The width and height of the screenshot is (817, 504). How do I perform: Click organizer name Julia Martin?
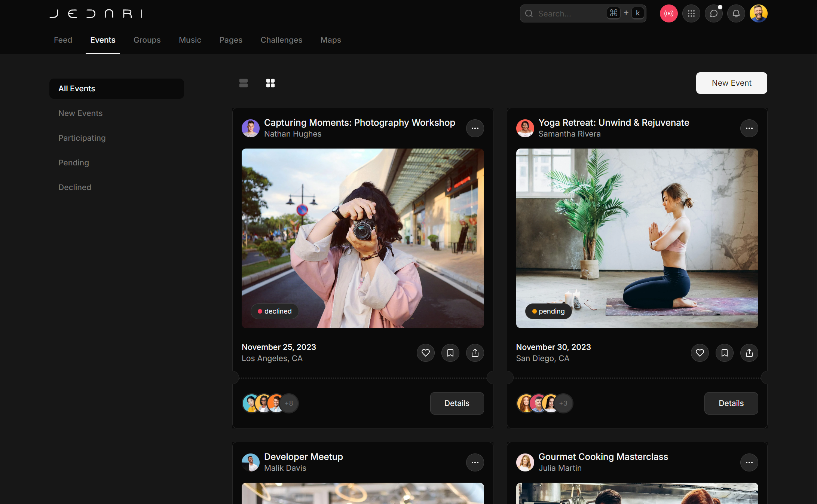click(560, 468)
